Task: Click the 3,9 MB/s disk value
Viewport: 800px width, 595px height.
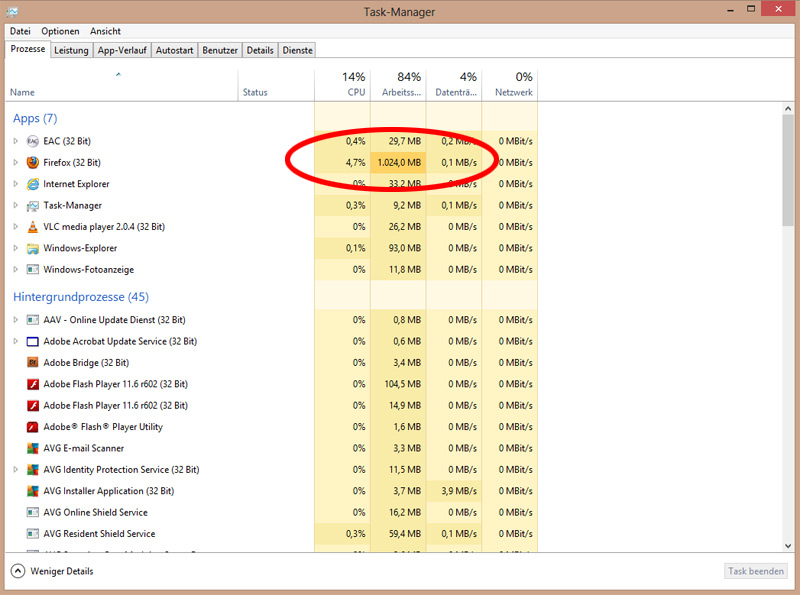Action: click(459, 491)
